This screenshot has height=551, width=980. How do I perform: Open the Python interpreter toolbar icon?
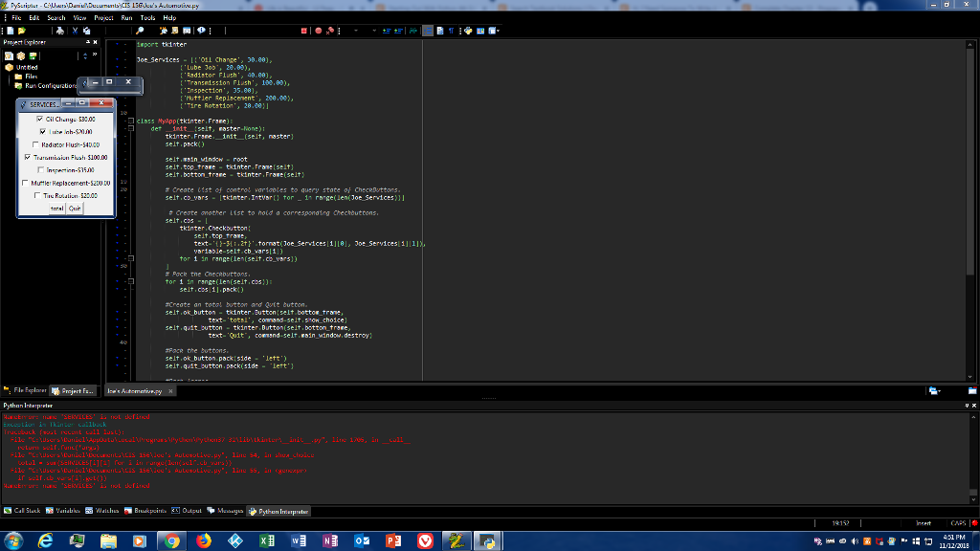click(468, 30)
